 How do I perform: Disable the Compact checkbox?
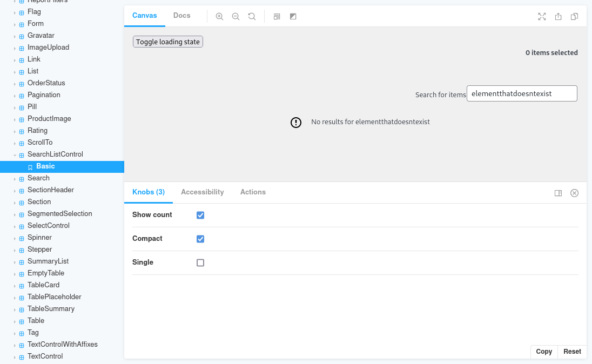[200, 239]
